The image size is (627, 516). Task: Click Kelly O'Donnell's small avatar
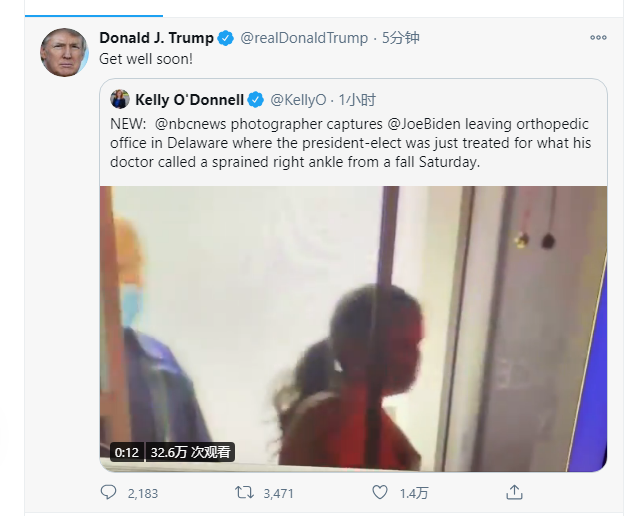pyautogui.click(x=120, y=99)
